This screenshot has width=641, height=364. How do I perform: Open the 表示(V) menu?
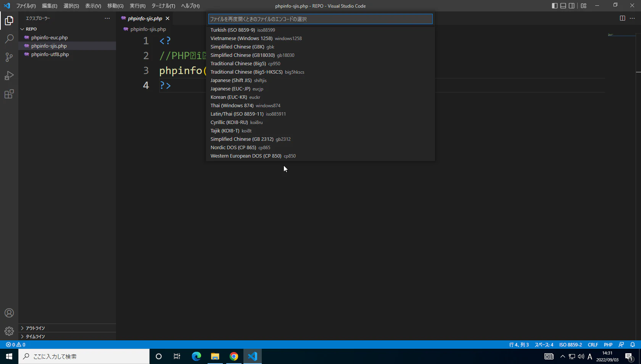tap(93, 6)
